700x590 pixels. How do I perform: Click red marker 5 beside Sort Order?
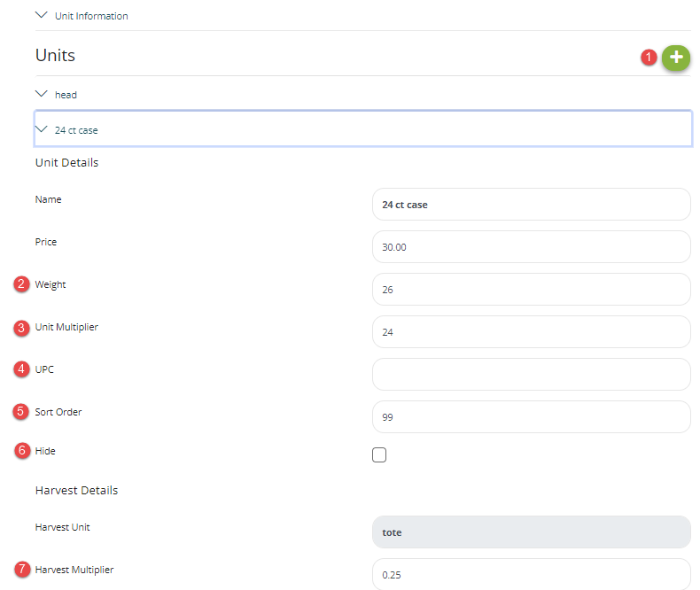(x=21, y=412)
